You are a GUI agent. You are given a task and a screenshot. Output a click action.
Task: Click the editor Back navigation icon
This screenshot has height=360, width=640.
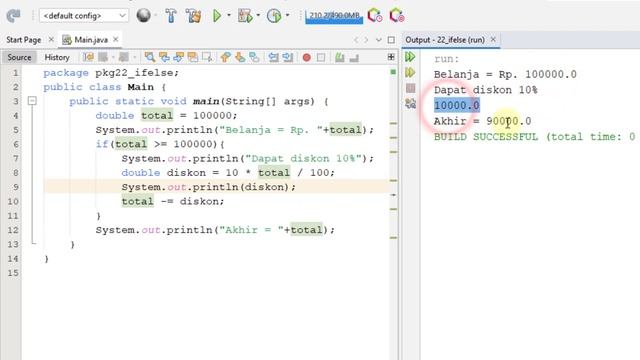(103, 58)
